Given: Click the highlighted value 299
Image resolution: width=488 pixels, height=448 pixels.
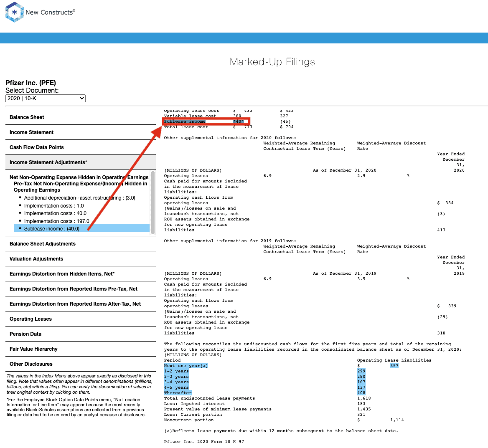Looking at the screenshot, I should [x=361, y=371].
